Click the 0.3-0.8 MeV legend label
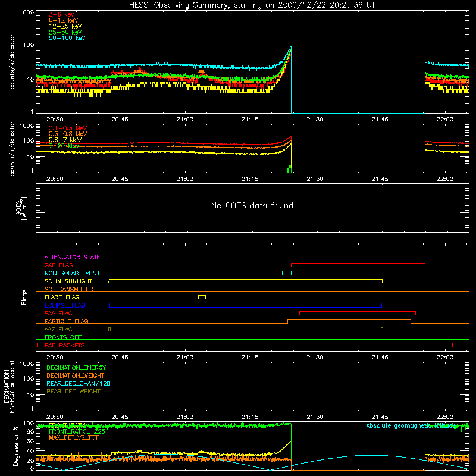 [68, 134]
